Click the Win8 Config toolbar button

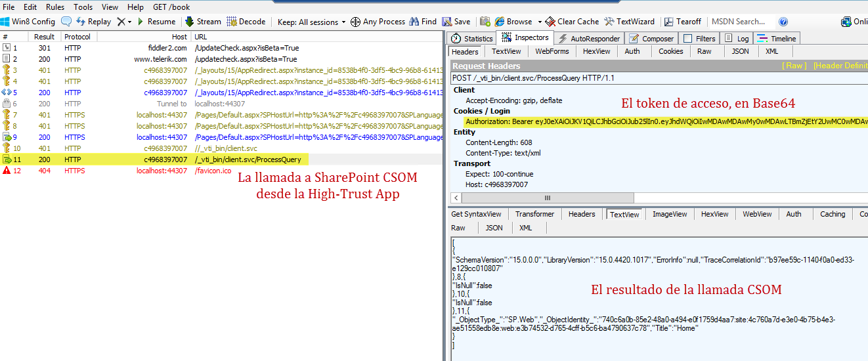click(28, 22)
